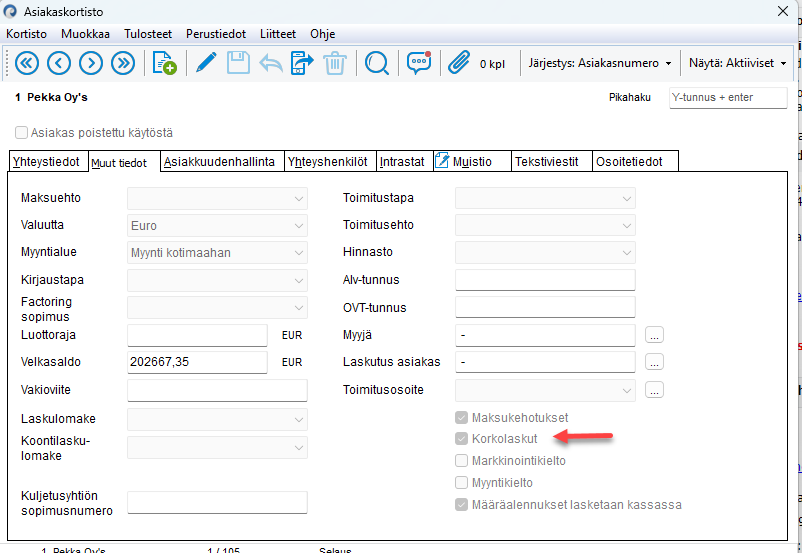Expand the Toimitusehto dropdown

click(x=545, y=226)
